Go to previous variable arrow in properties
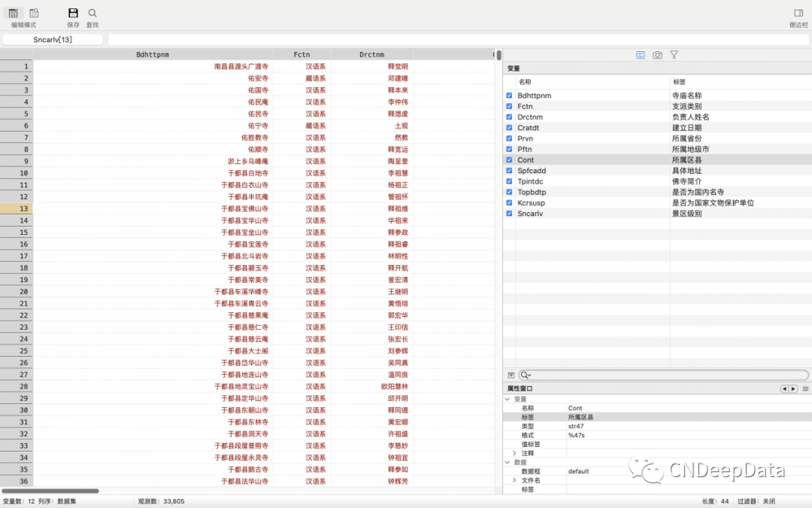The image size is (812, 508). click(784, 389)
